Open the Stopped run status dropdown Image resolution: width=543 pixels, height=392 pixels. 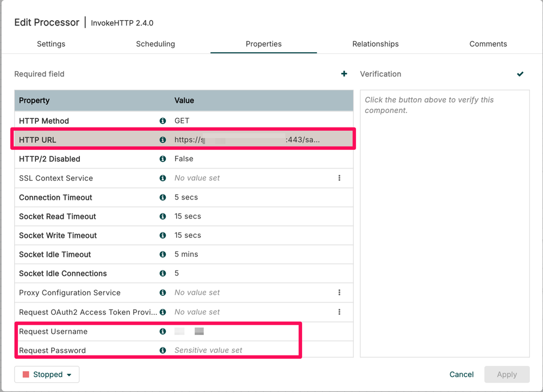coord(47,375)
